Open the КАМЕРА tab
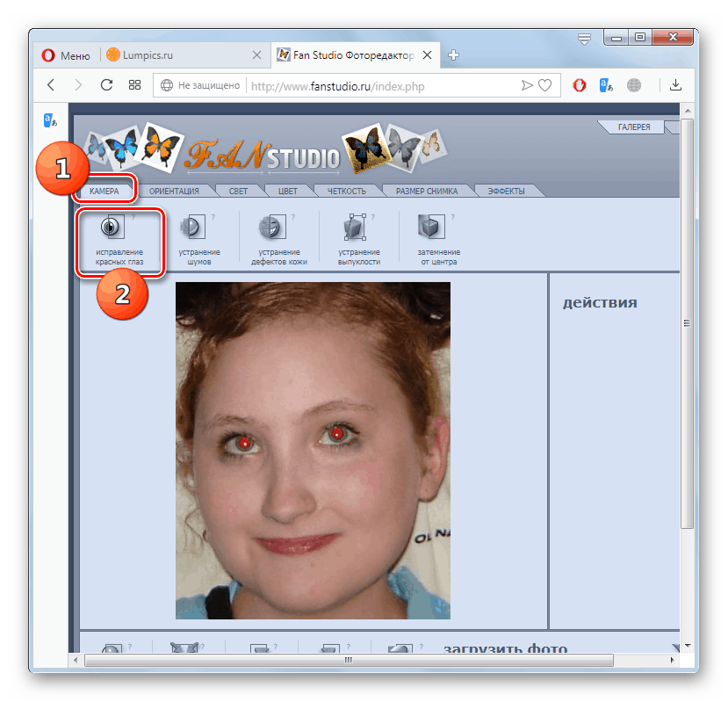728x702 pixels. pyautogui.click(x=105, y=191)
